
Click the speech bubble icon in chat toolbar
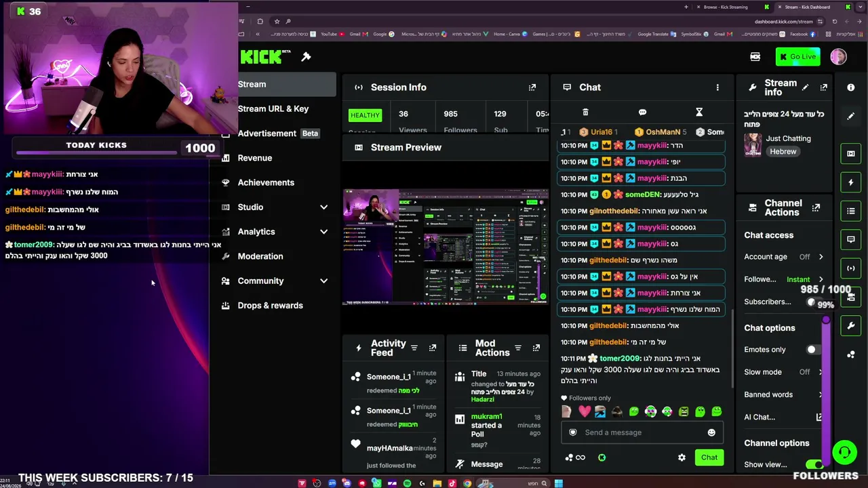click(x=642, y=113)
